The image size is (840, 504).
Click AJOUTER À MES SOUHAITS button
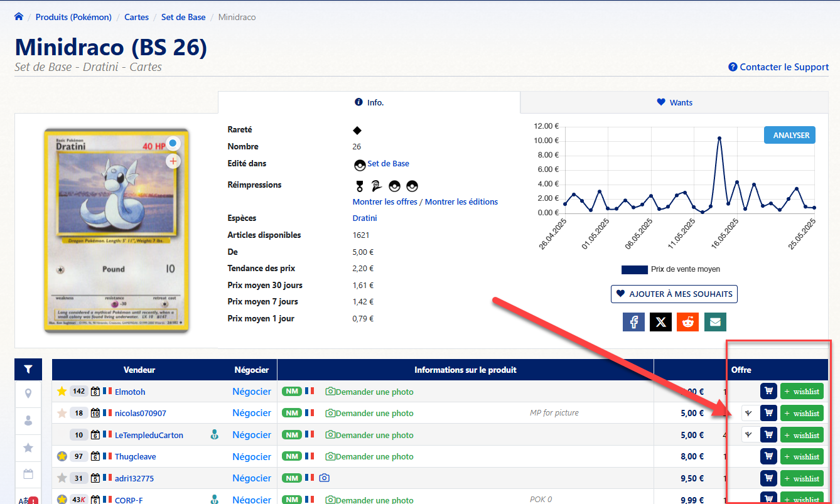pyautogui.click(x=674, y=294)
